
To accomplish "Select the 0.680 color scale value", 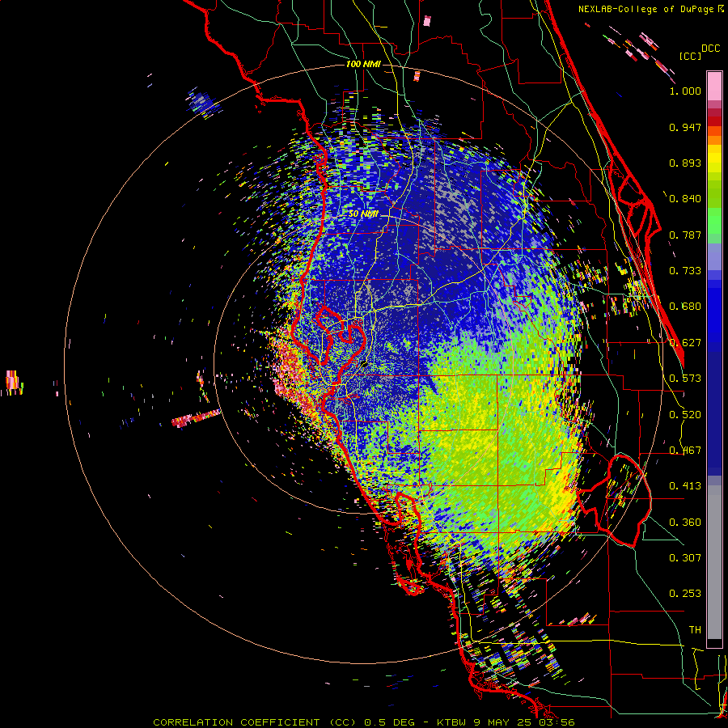I will point(685,307).
